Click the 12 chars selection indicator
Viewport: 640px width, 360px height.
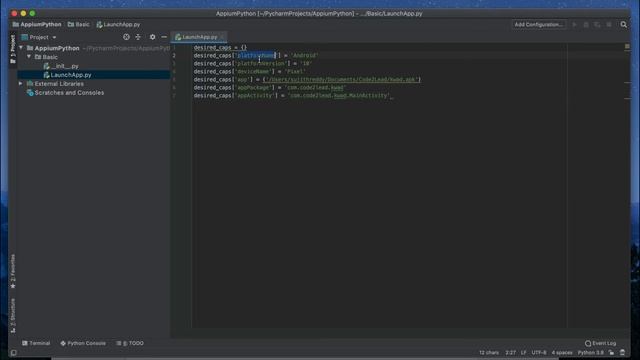click(489, 353)
